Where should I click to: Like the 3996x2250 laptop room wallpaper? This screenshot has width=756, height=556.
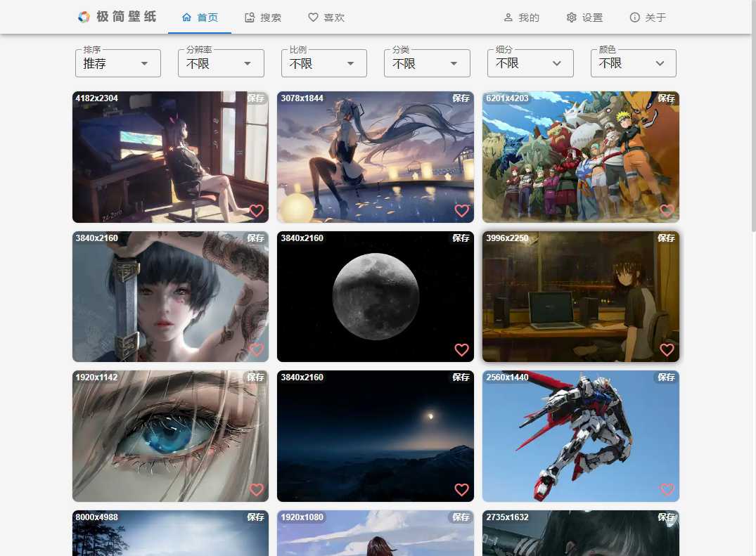(x=667, y=350)
